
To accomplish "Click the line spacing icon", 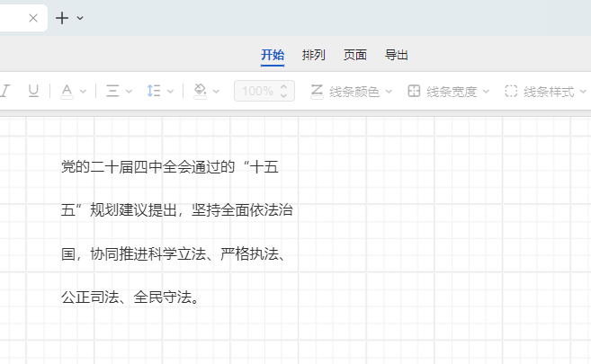I will click(x=154, y=91).
